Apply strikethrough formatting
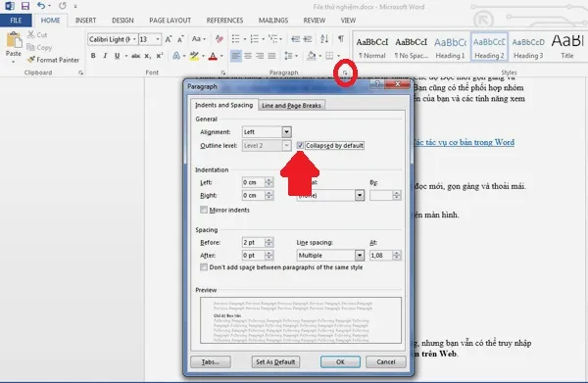This screenshot has height=383, width=588. pos(135,56)
